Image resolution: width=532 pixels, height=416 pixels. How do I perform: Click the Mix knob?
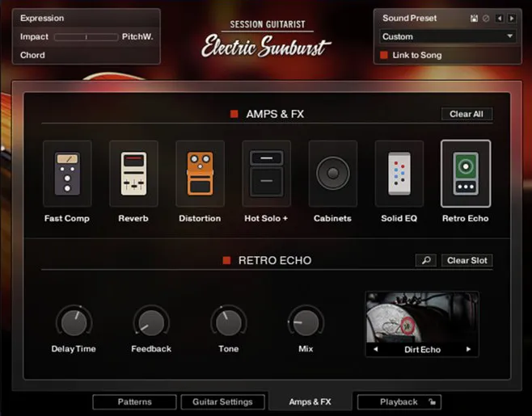[x=306, y=322]
